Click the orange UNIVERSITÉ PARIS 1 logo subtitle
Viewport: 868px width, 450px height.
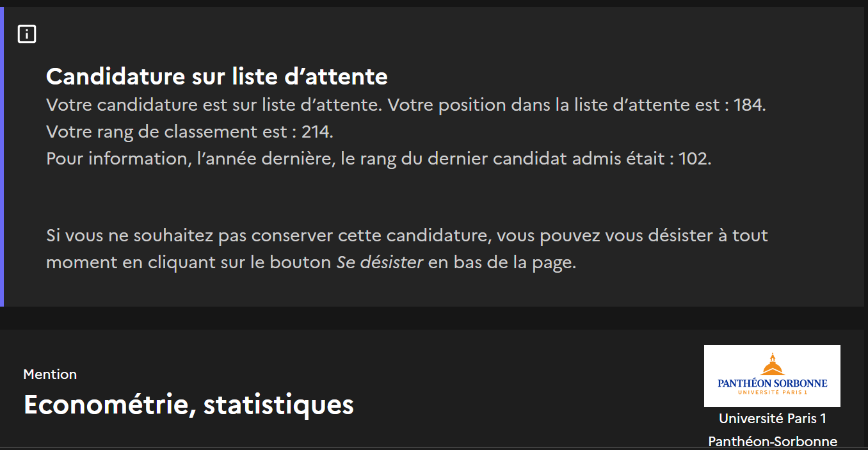(772, 392)
